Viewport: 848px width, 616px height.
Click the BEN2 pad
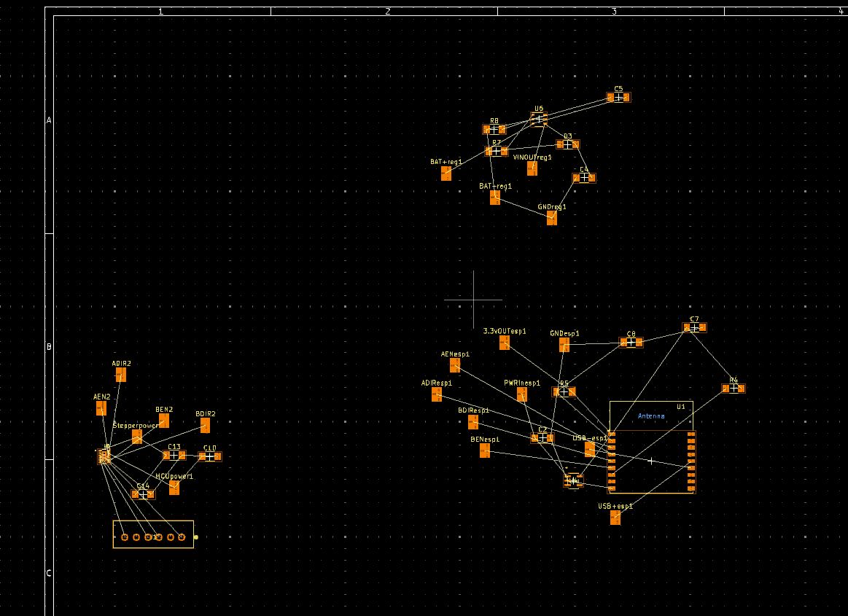[x=164, y=421]
